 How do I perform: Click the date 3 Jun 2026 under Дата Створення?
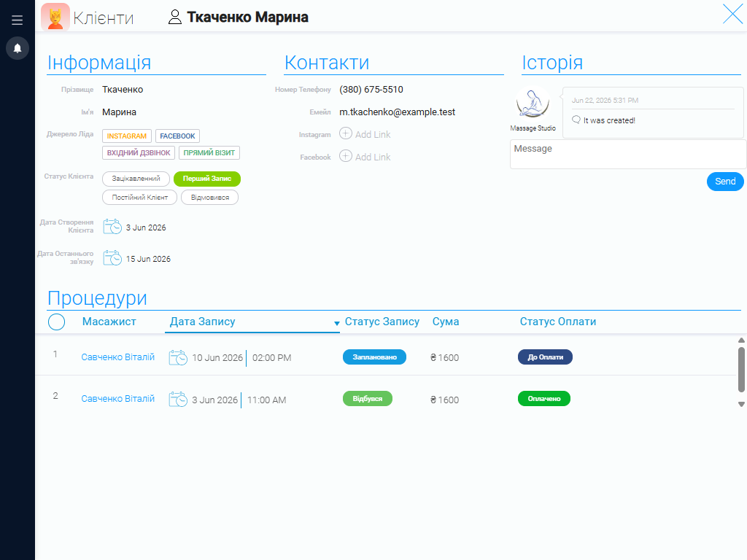coord(146,227)
